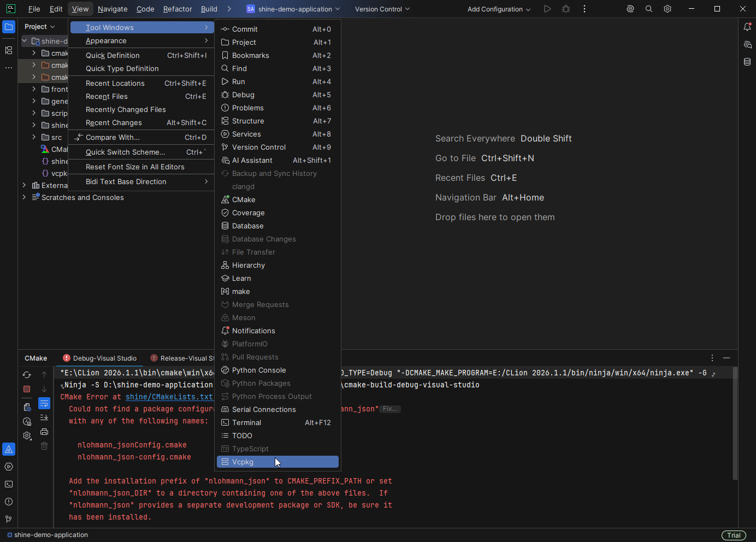
Task: Click the CMake tool window sidebar icon
Action: [9, 449]
